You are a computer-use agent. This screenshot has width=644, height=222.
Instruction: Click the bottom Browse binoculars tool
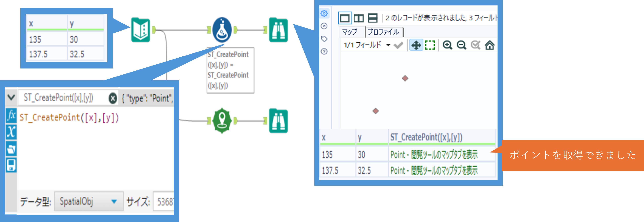(x=278, y=121)
